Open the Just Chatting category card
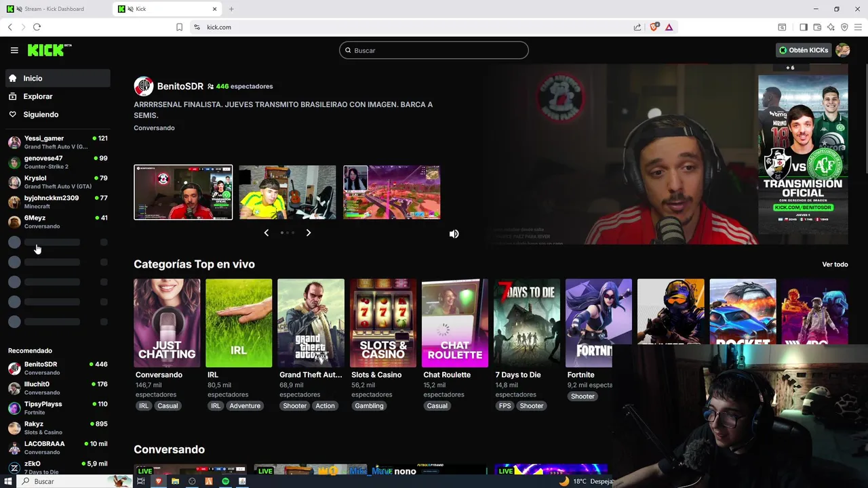Viewport: 868px width, 488px height. 167,323
